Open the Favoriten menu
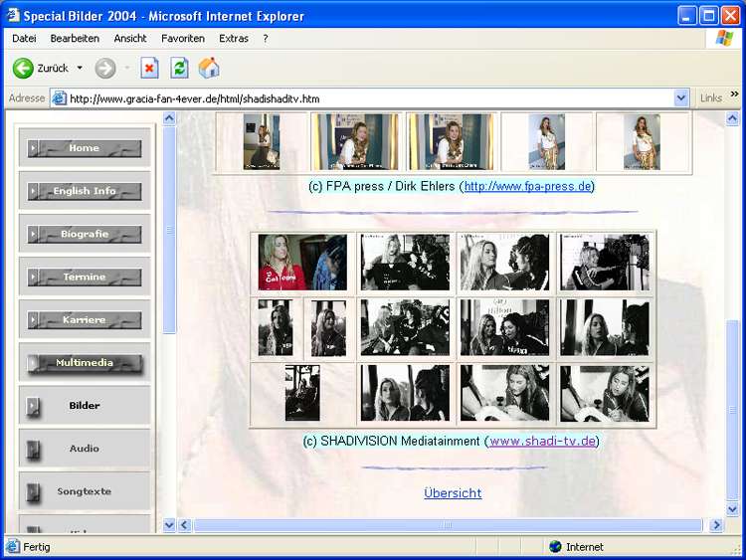This screenshot has height=560, width=746. click(183, 39)
